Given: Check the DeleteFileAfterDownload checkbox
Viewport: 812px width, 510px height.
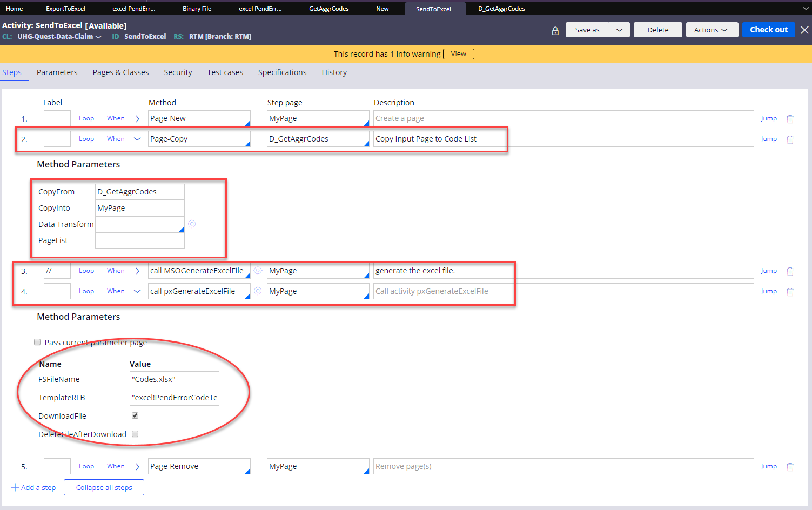Looking at the screenshot, I should 135,434.
